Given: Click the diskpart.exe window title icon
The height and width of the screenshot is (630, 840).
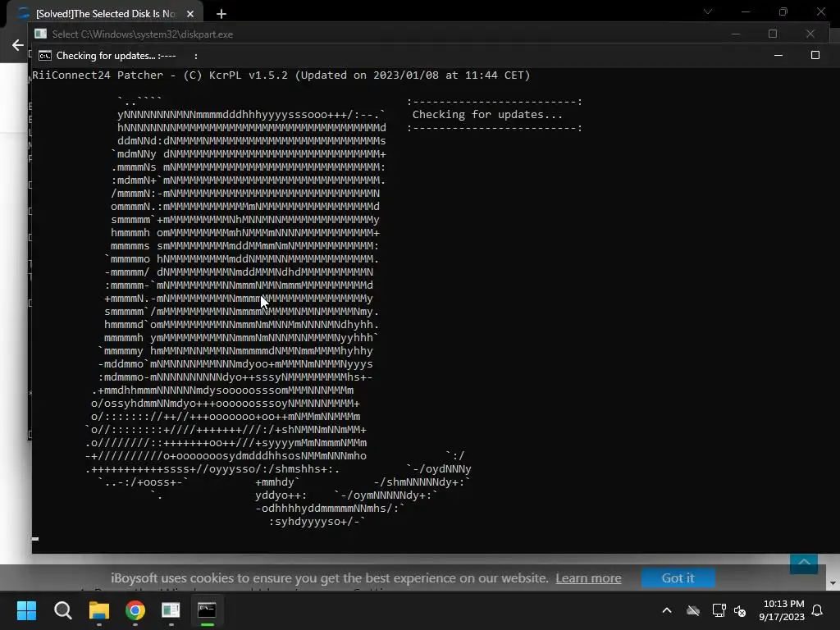Looking at the screenshot, I should tap(41, 34).
